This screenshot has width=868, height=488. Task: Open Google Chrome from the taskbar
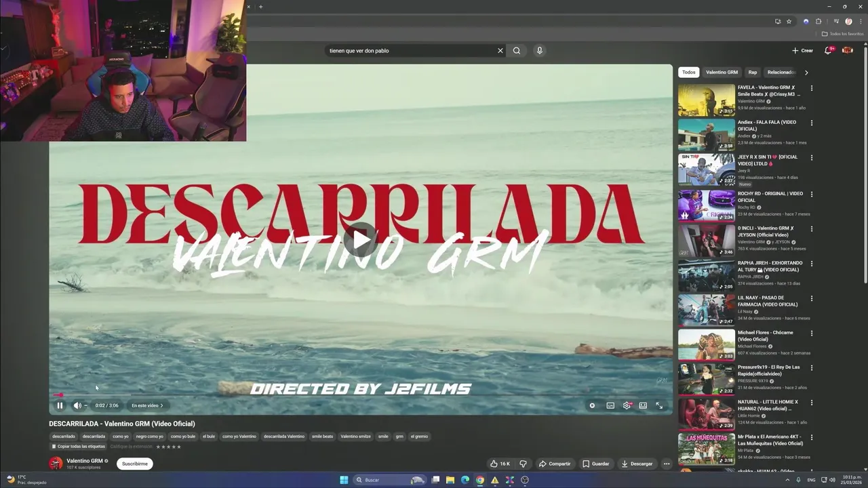tap(480, 480)
